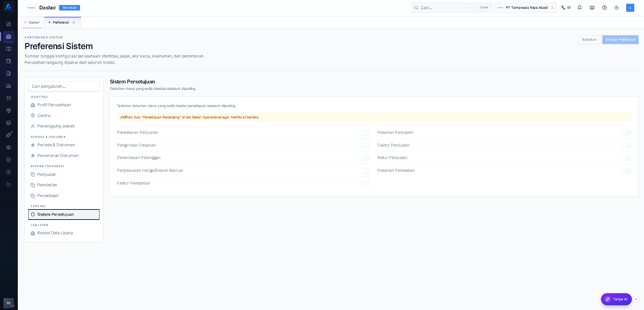
Task: Open the shopping cart icon in sidebar
Action: 9,98
